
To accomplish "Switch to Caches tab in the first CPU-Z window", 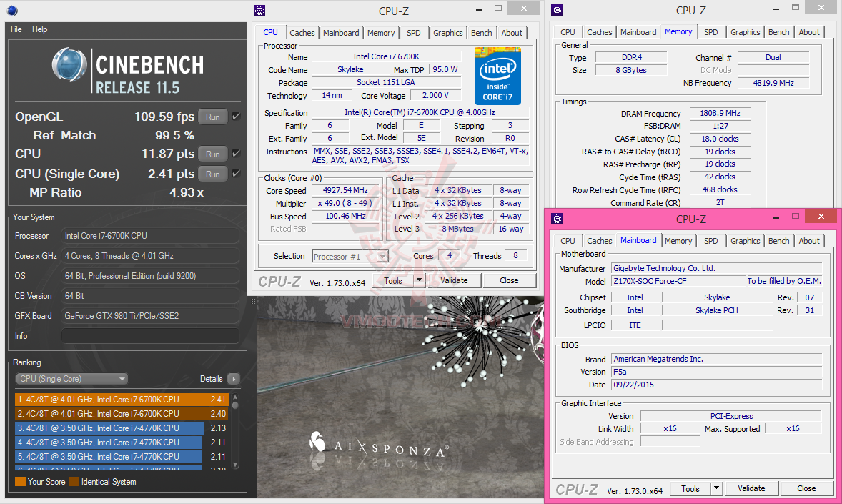I will 302,33.
